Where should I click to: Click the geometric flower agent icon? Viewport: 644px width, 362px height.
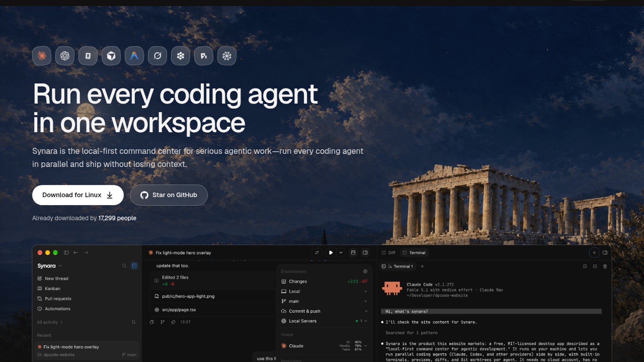227,56
